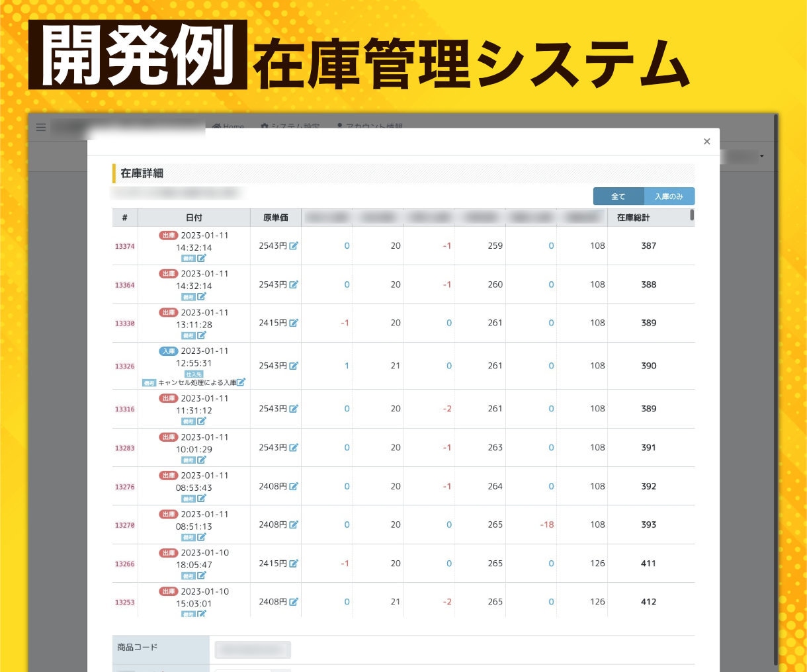Edit cost price for row 13276
Viewport: 807px width, 672px height.
click(x=294, y=486)
